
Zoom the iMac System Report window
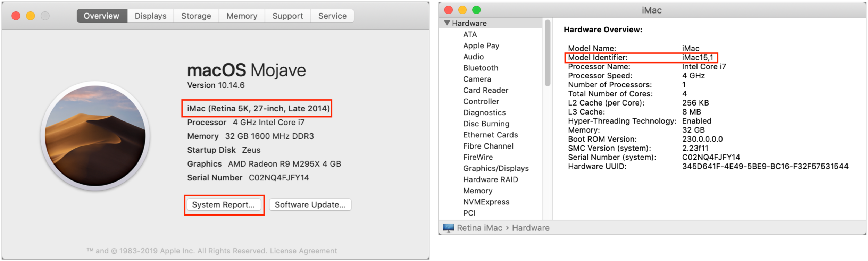tap(476, 10)
